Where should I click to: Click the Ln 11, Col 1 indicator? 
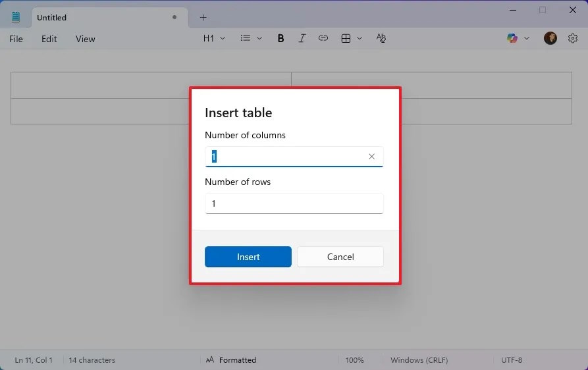(34, 360)
